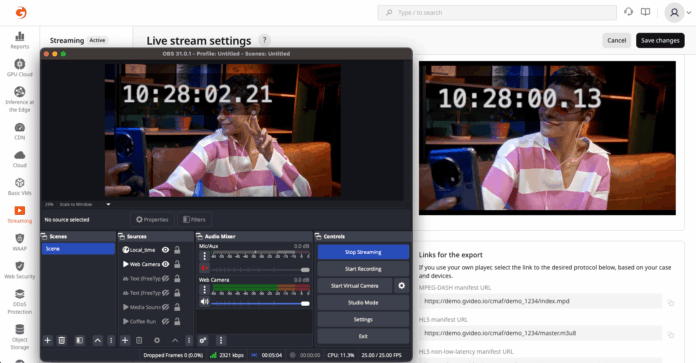Image resolution: width=696 pixels, height=363 pixels.
Task: Go to the CDN section
Action: click(x=20, y=131)
